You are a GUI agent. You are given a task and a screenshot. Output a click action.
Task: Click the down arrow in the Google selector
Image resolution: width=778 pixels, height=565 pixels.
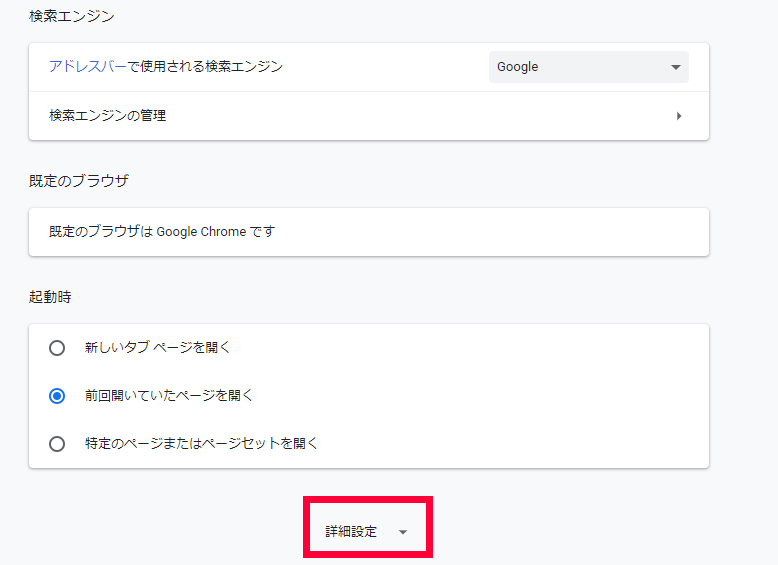675,68
